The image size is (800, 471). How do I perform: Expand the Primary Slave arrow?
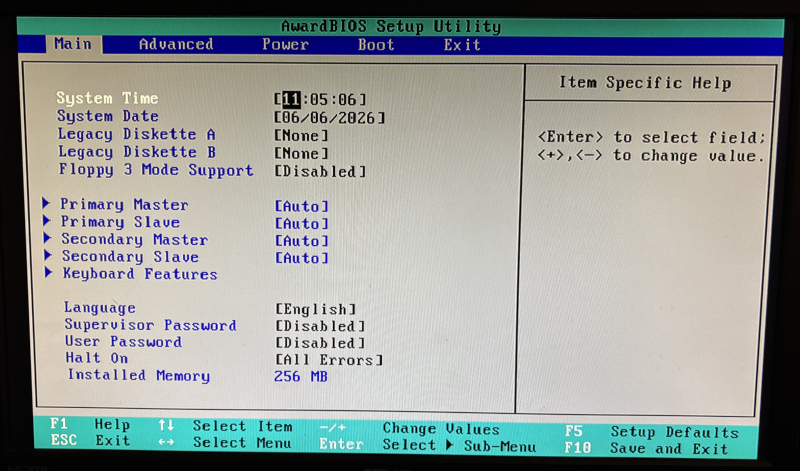46,220
